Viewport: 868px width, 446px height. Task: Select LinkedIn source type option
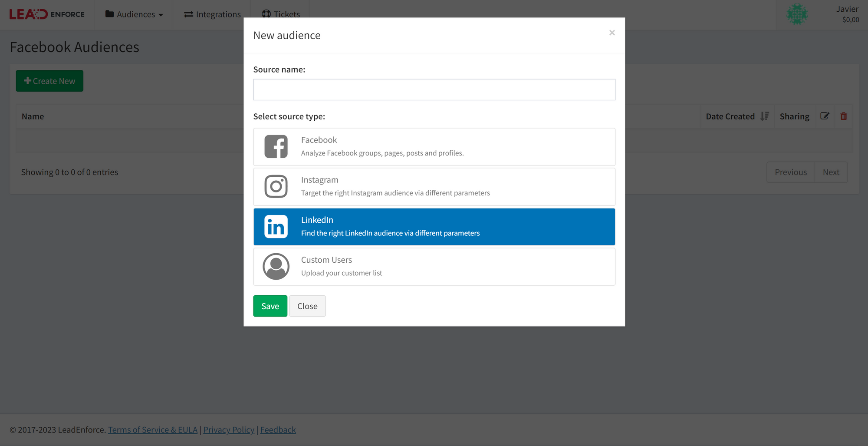point(434,227)
